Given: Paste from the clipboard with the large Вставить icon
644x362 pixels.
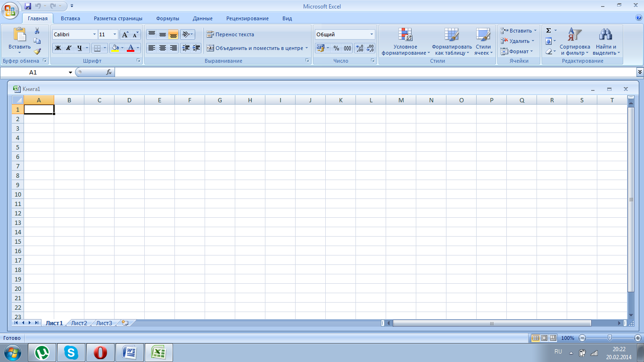Looking at the screenshot, I should click(x=19, y=35).
